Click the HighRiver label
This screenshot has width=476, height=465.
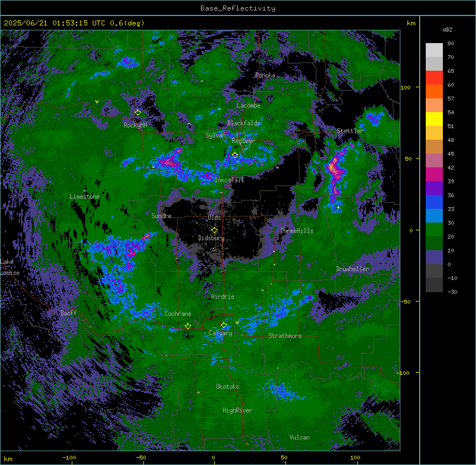(237, 410)
